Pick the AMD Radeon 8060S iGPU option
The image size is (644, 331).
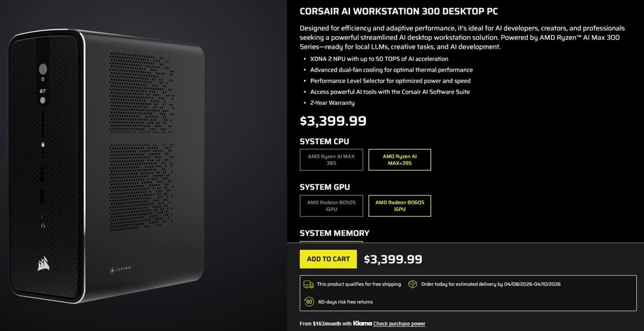pyautogui.click(x=399, y=205)
